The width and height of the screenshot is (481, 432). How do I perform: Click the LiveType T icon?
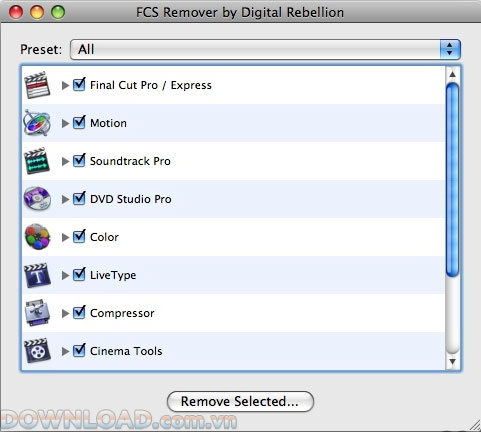[x=37, y=275]
